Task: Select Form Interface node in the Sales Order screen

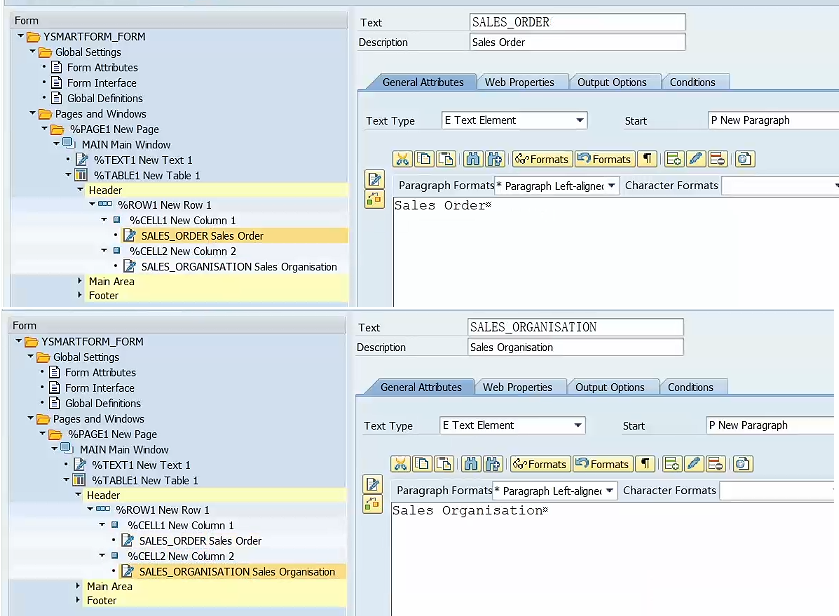Action: point(102,83)
